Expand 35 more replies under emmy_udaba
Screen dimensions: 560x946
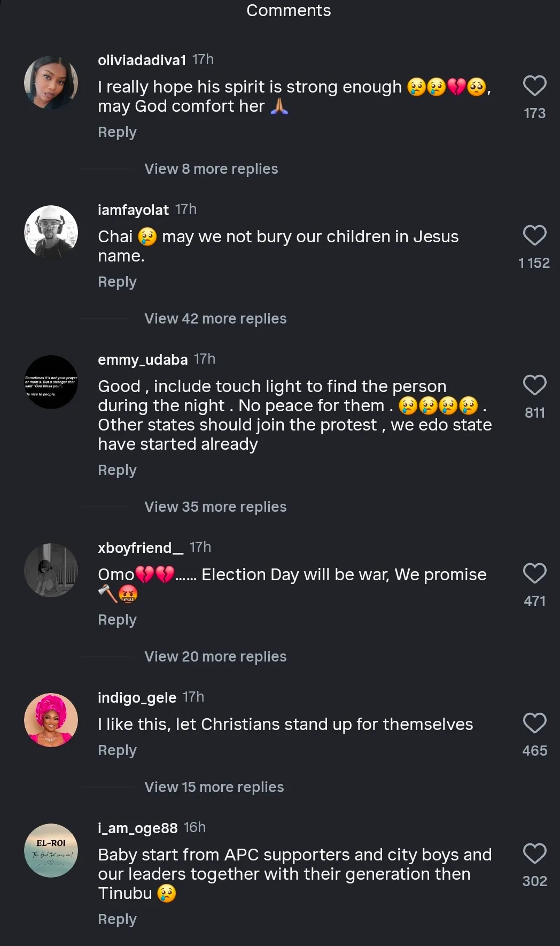click(x=215, y=507)
